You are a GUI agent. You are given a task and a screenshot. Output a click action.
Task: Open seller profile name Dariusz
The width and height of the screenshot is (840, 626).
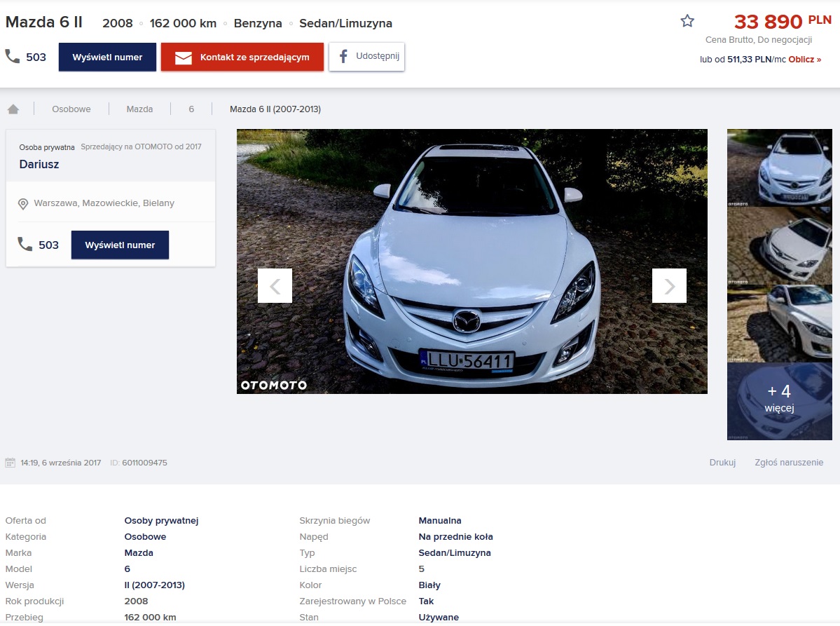pos(39,164)
